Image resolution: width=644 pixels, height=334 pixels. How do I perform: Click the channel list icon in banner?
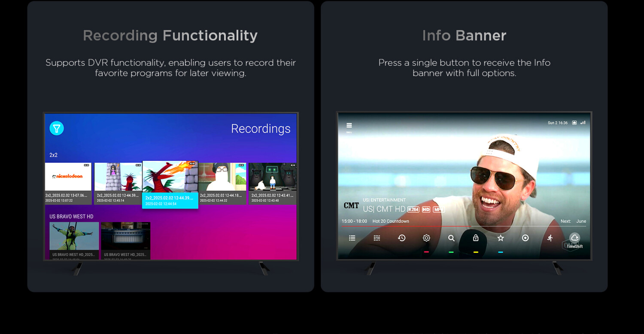(x=352, y=238)
